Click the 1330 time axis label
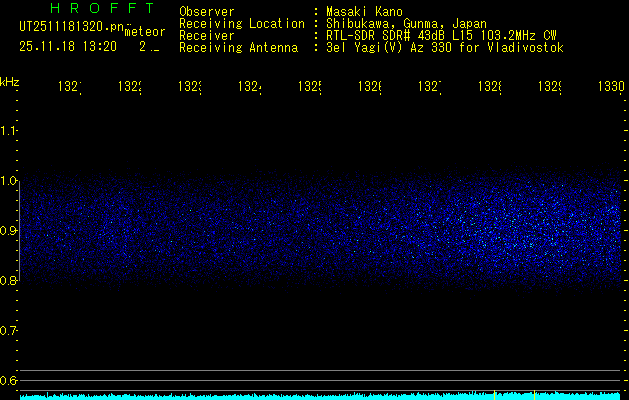The image size is (629, 400). [611, 87]
